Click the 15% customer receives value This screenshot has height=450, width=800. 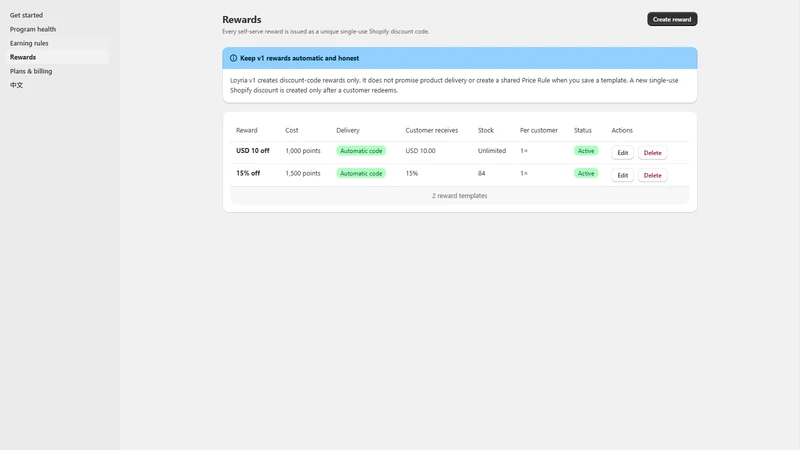pos(412,173)
